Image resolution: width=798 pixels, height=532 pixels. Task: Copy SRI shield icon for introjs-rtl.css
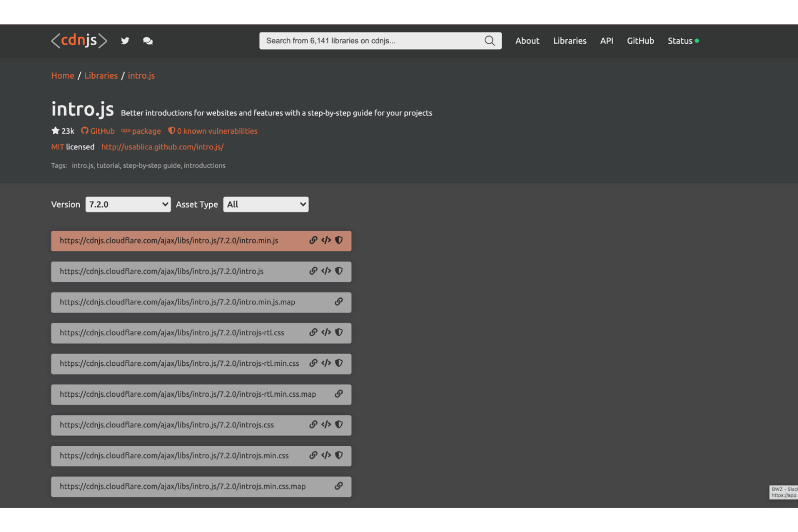(x=339, y=333)
